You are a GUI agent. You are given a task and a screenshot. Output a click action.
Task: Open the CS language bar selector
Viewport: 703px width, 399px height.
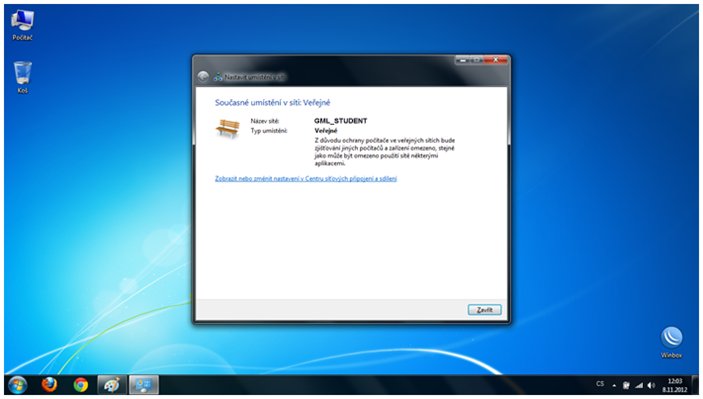coord(600,384)
